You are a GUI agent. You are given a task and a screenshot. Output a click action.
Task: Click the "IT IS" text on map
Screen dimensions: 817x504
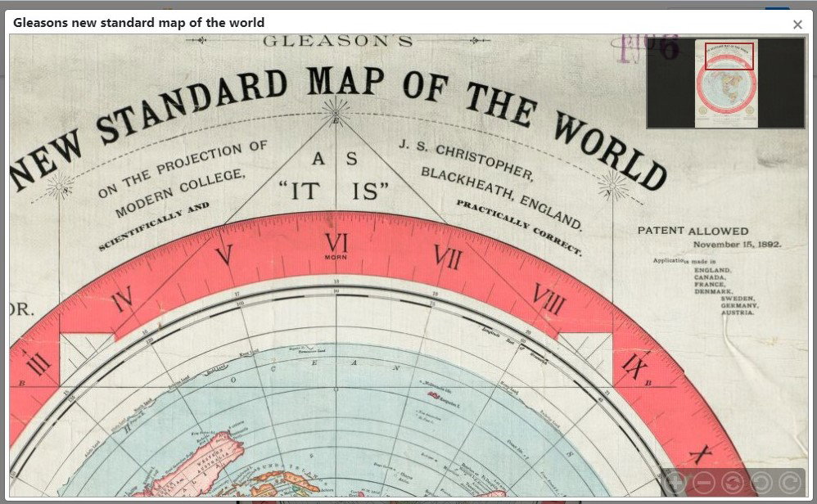coord(334,191)
